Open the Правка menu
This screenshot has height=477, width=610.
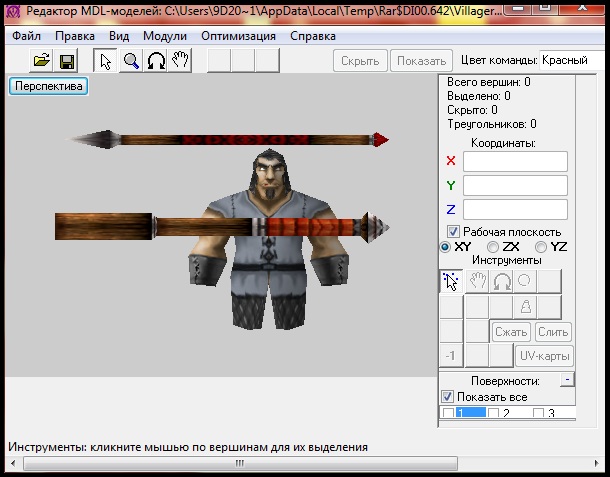tap(75, 36)
